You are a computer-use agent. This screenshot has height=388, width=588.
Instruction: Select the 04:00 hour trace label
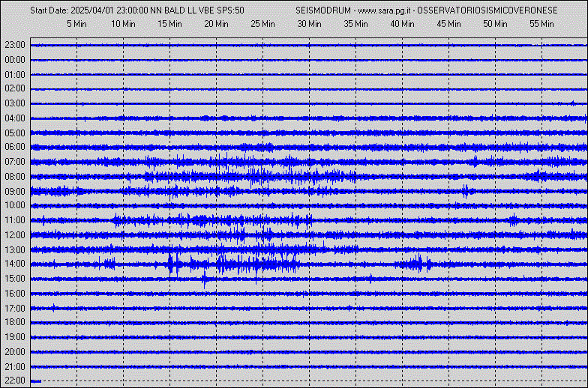[x=15, y=118]
